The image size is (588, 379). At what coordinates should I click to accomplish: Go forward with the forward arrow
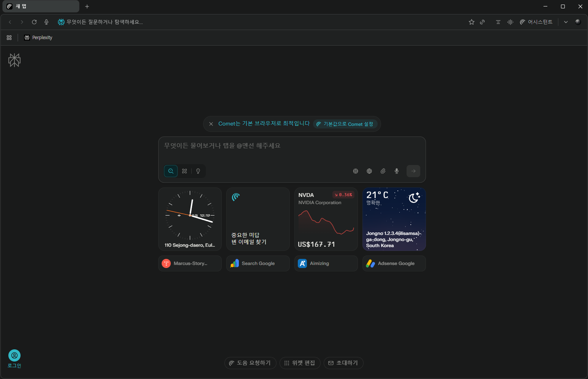(x=22, y=22)
